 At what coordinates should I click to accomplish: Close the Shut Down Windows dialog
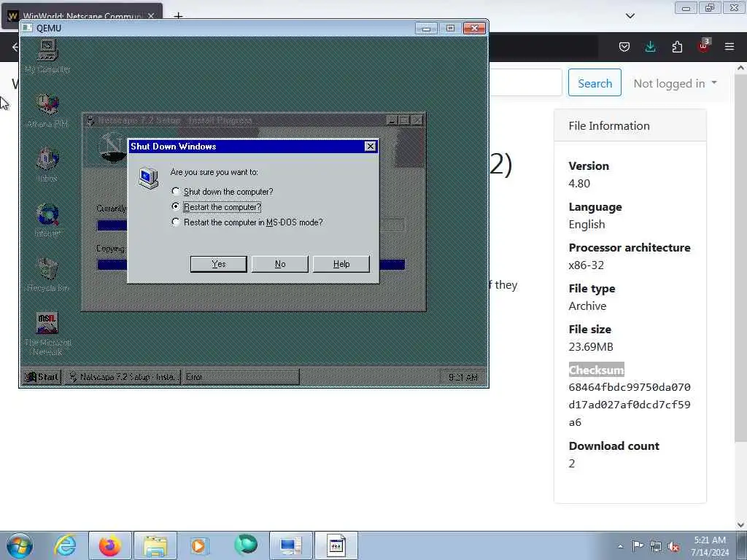(370, 146)
